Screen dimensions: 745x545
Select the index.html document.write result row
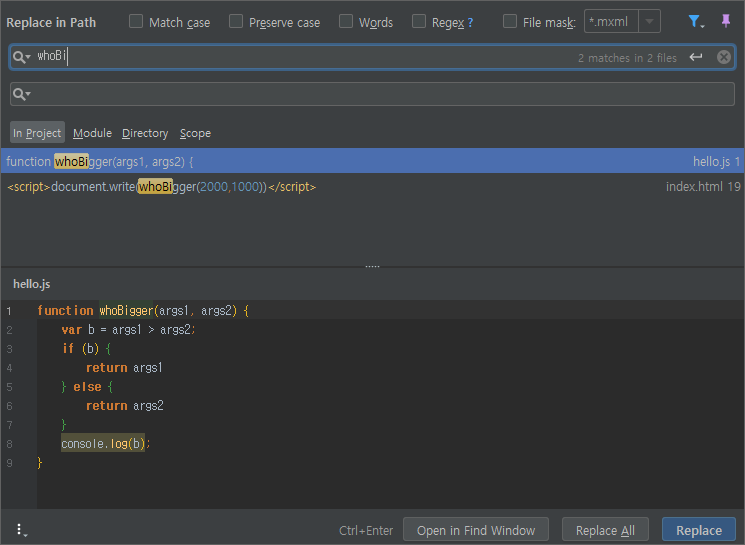[x=372, y=186]
